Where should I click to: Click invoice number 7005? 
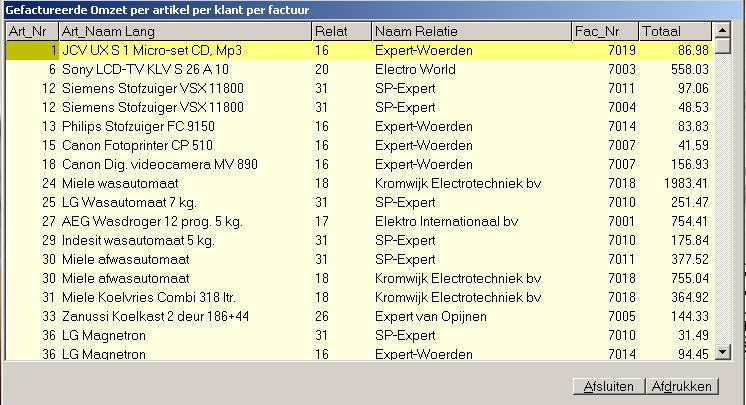(622, 317)
